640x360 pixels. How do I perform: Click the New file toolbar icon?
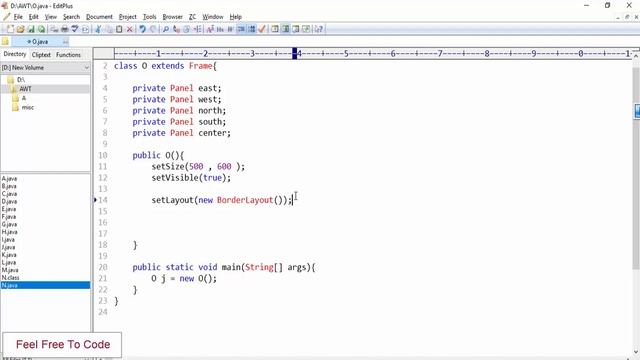click(x=10, y=29)
